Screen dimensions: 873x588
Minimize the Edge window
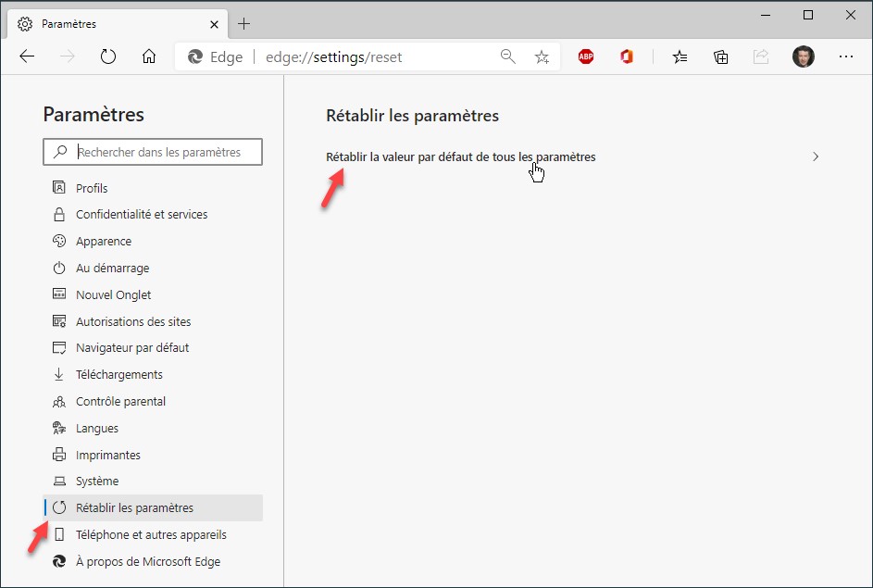point(766,15)
